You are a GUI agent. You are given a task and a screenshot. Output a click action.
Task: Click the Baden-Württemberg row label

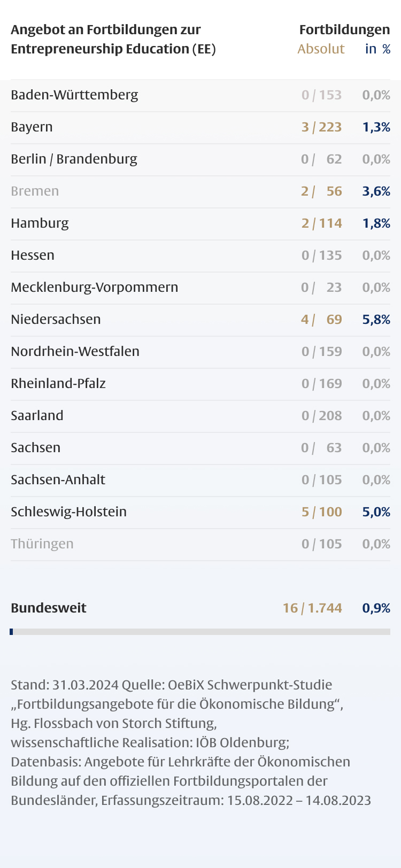coord(74,95)
